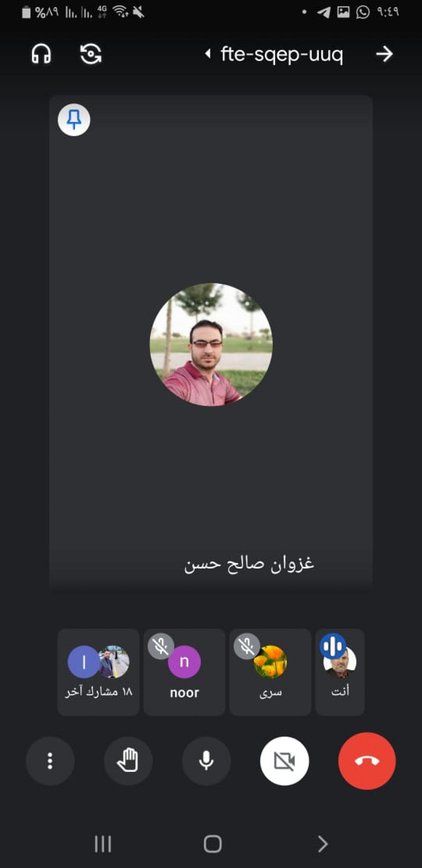Tap the audio activity indicator on your tile

click(333, 646)
